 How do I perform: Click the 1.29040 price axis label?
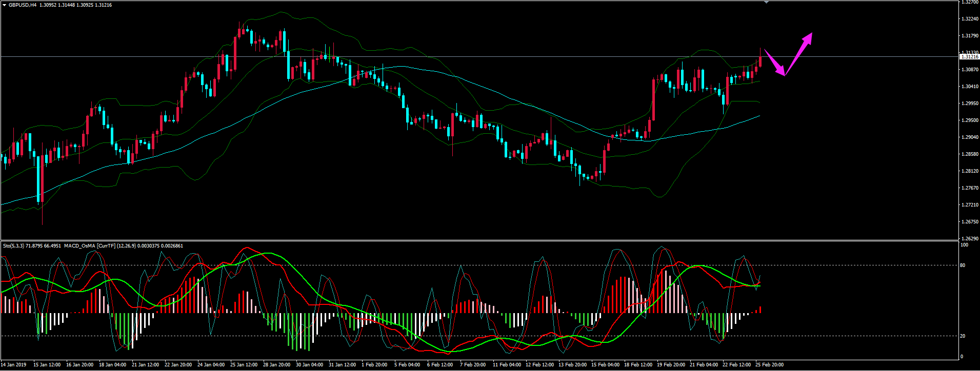tap(969, 137)
